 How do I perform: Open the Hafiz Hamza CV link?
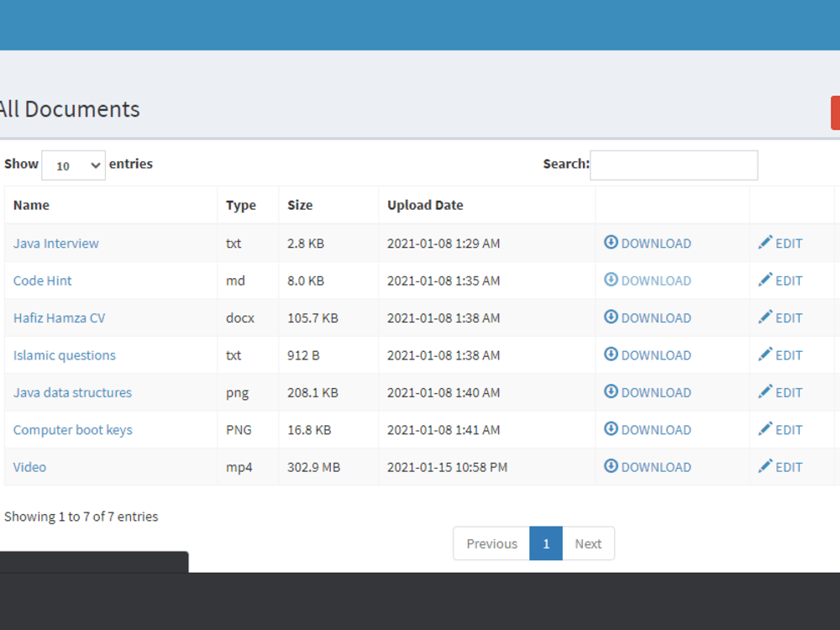coord(60,318)
